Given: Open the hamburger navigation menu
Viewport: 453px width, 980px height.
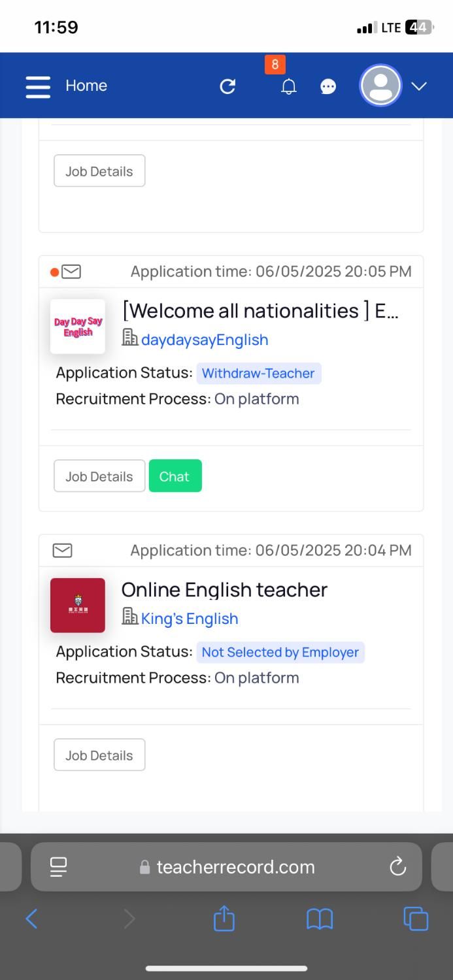Looking at the screenshot, I should 38,86.
